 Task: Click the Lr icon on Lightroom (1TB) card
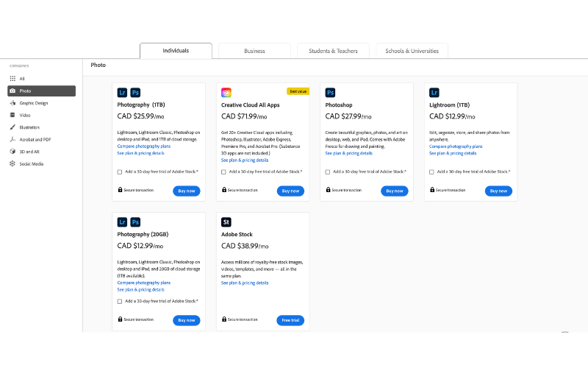pyautogui.click(x=434, y=93)
